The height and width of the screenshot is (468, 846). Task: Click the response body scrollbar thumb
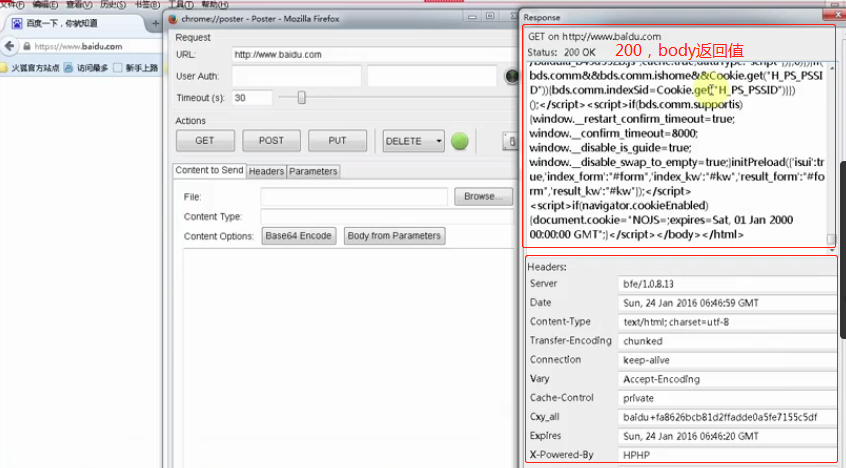click(831, 239)
